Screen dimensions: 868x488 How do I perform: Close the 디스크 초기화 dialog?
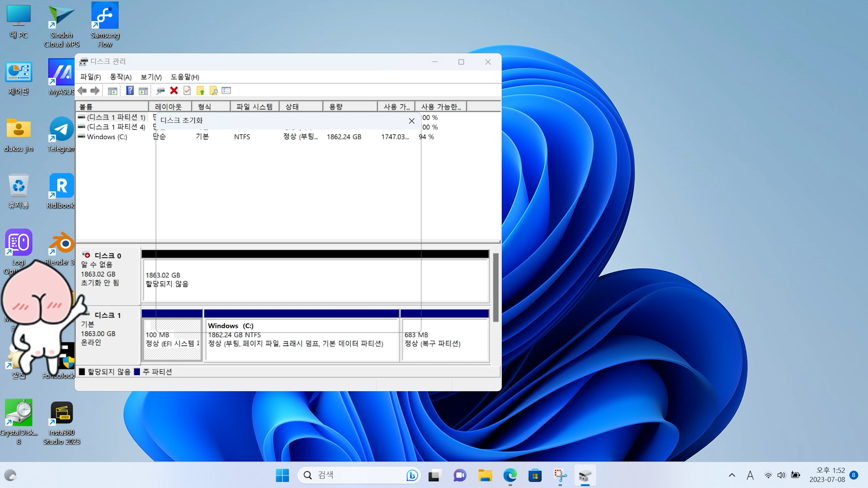[x=411, y=121]
